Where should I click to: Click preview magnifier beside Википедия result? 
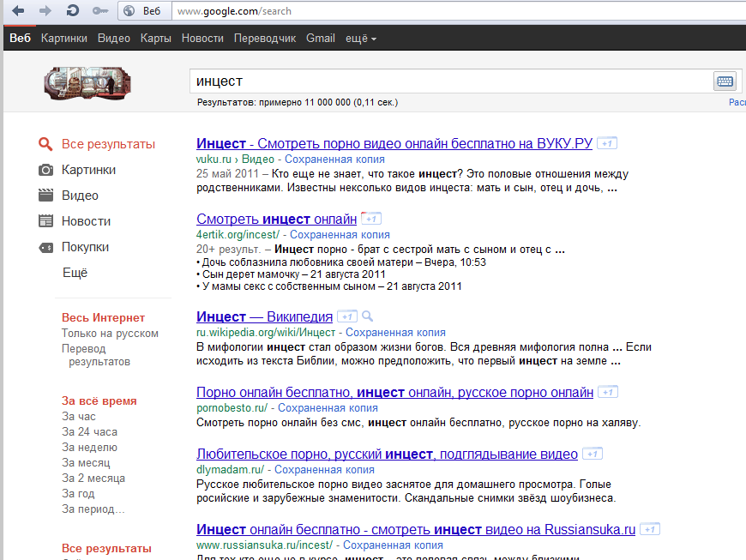(367, 316)
